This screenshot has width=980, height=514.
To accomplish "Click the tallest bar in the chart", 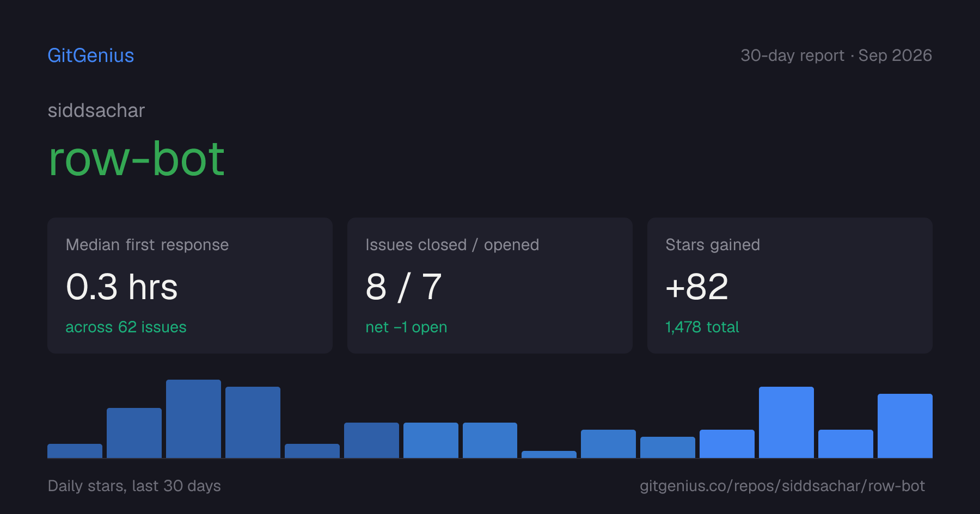I will [193, 419].
